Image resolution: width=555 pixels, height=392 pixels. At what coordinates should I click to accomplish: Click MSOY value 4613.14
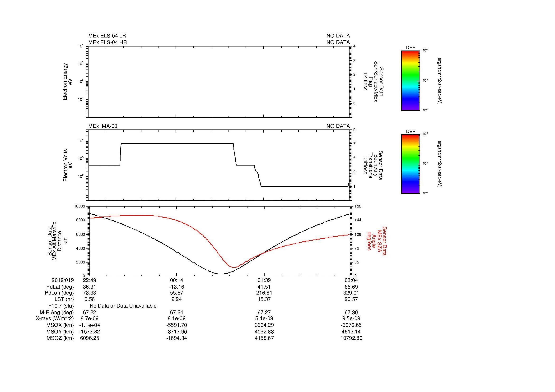pyautogui.click(x=351, y=332)
